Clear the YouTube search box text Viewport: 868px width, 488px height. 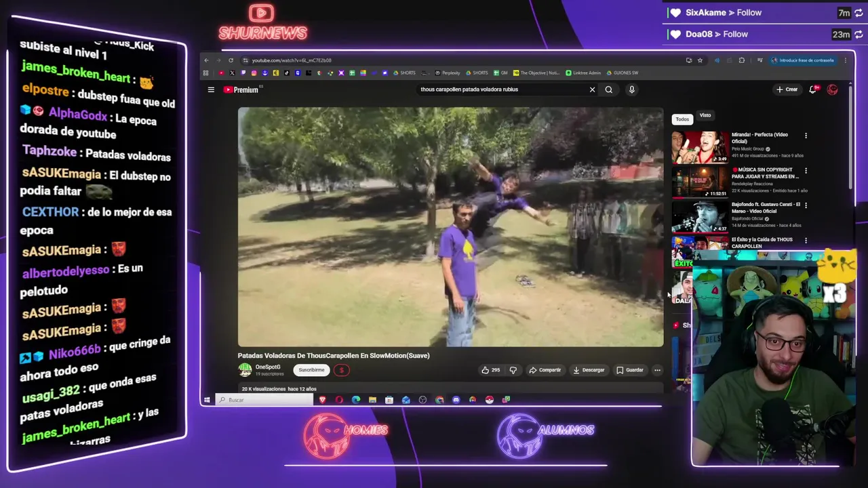pos(592,89)
